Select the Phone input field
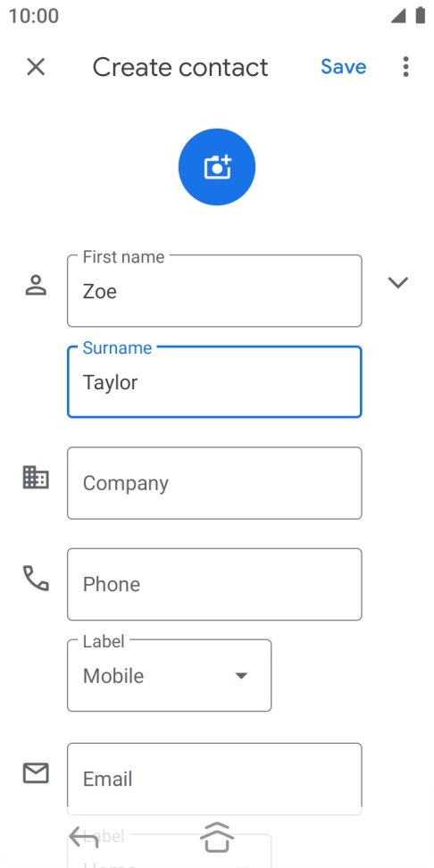 pos(215,585)
